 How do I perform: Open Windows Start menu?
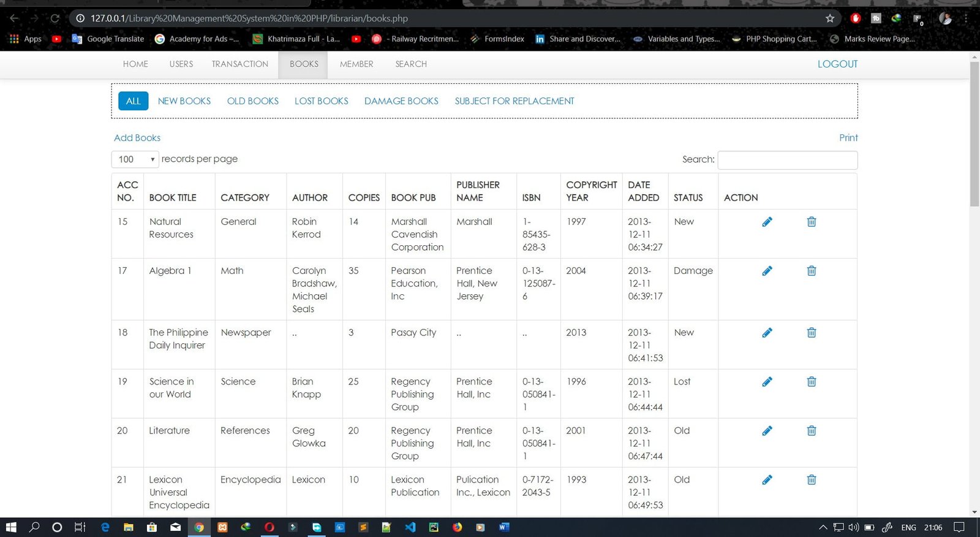click(11, 527)
